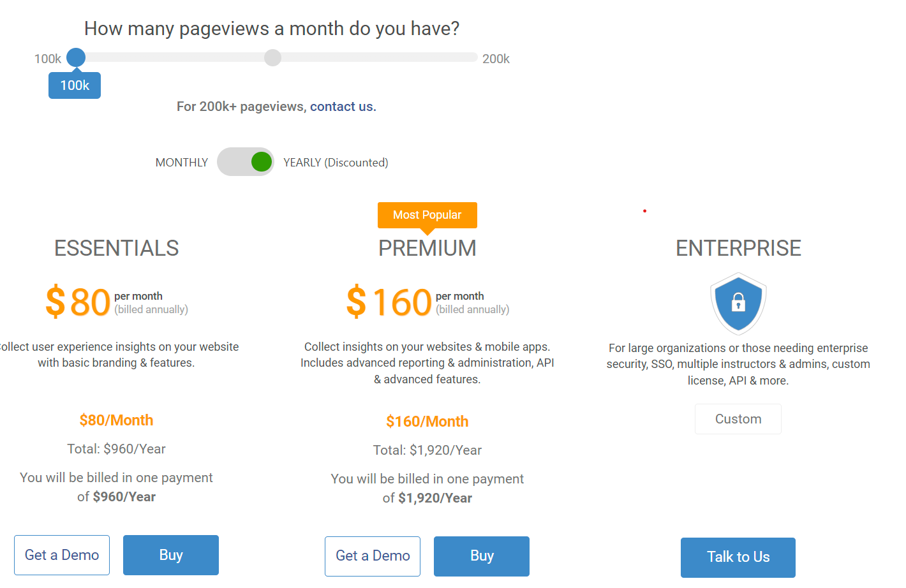Click the Most Popular badge

(427, 215)
